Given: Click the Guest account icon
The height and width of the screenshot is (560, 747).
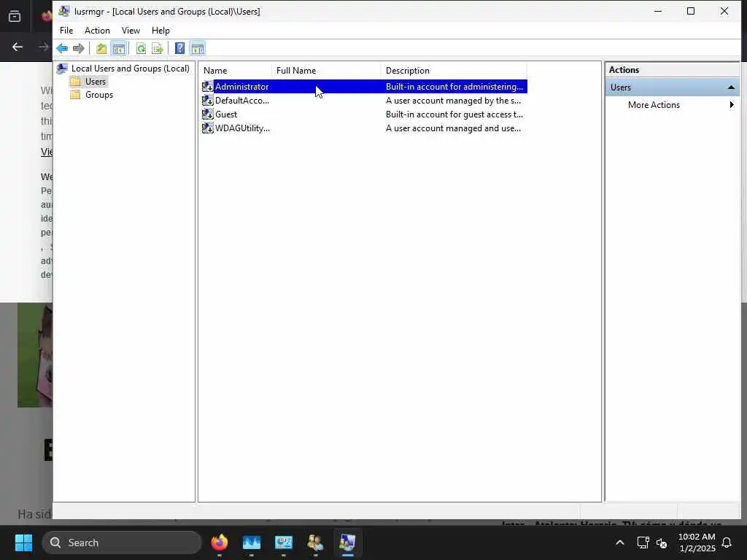Looking at the screenshot, I should (x=207, y=114).
